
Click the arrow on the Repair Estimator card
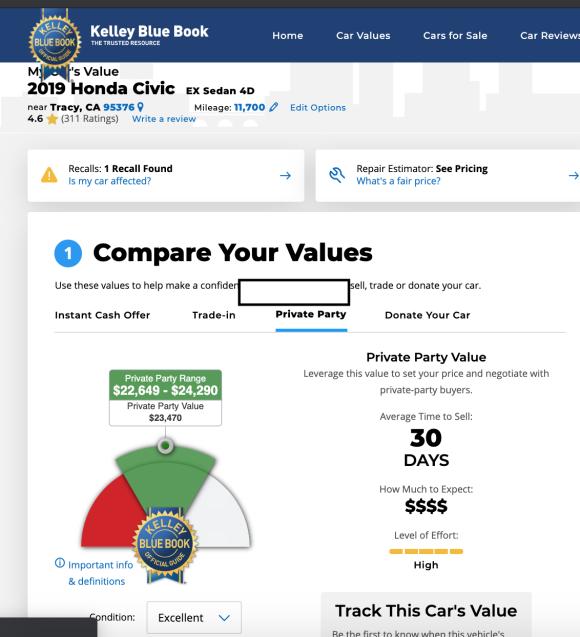(574, 176)
